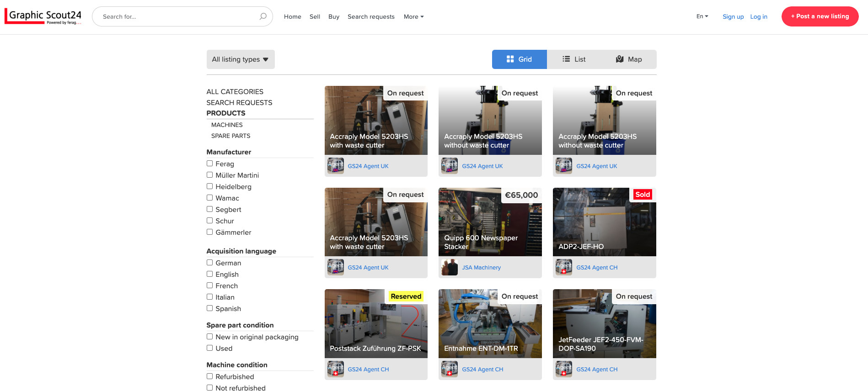
Task: Enable the Refurbished machine condition filter
Action: pos(209,376)
